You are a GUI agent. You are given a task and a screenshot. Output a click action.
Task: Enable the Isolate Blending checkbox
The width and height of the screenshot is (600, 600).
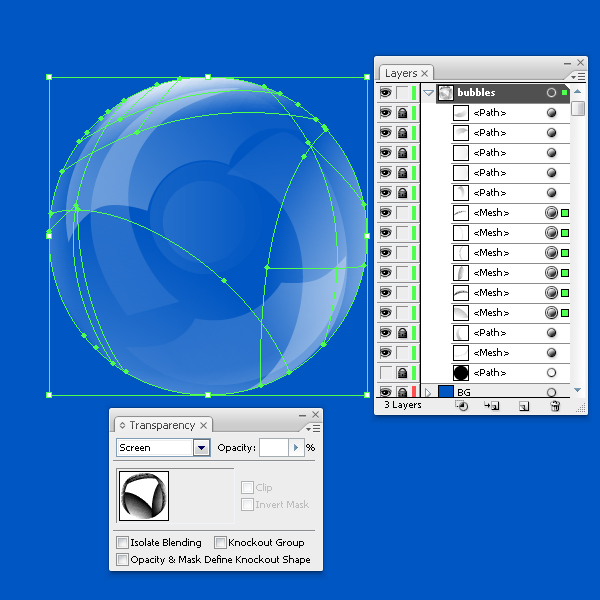[x=123, y=543]
